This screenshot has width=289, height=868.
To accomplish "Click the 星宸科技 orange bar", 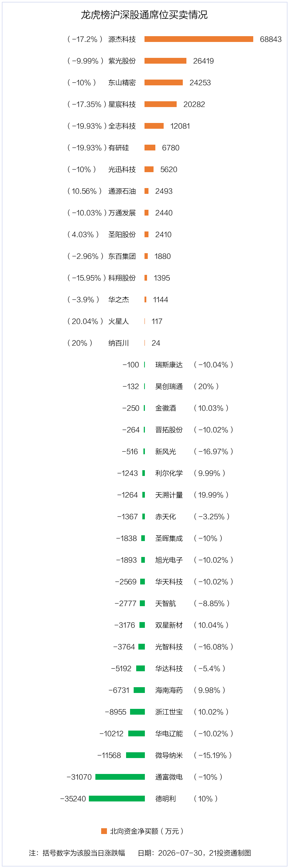I will (160, 104).
